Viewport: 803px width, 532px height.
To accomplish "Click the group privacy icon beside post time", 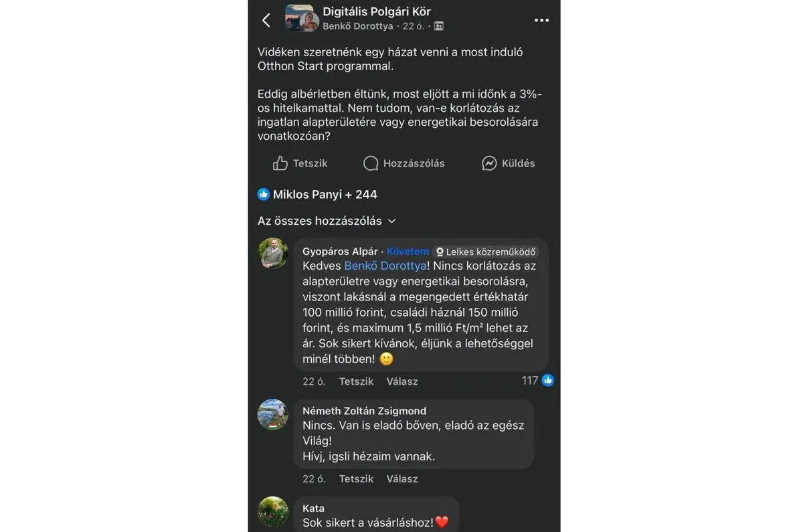I will [x=439, y=27].
